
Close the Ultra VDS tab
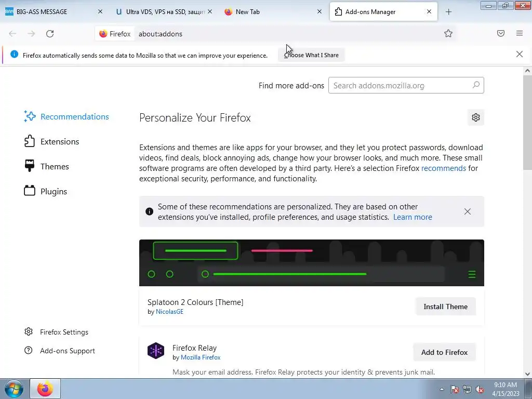210,11
